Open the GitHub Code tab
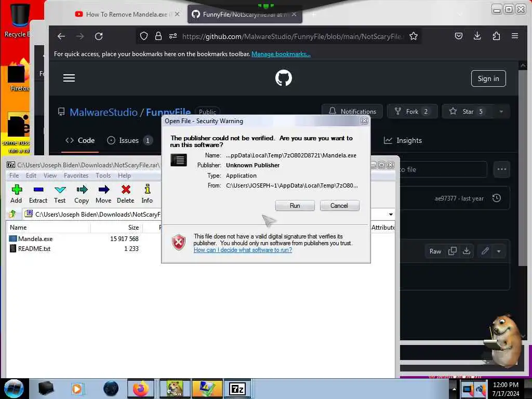This screenshot has height=399, width=532. (80, 140)
